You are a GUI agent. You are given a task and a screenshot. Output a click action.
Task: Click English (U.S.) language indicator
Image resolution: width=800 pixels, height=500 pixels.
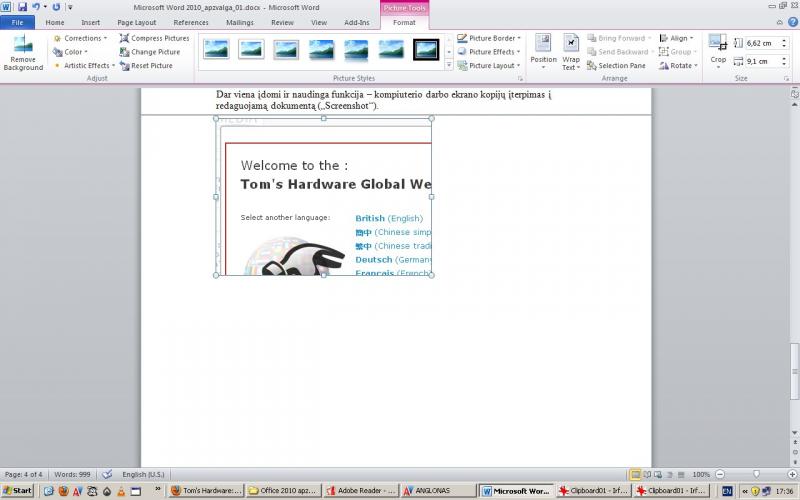[x=143, y=474]
